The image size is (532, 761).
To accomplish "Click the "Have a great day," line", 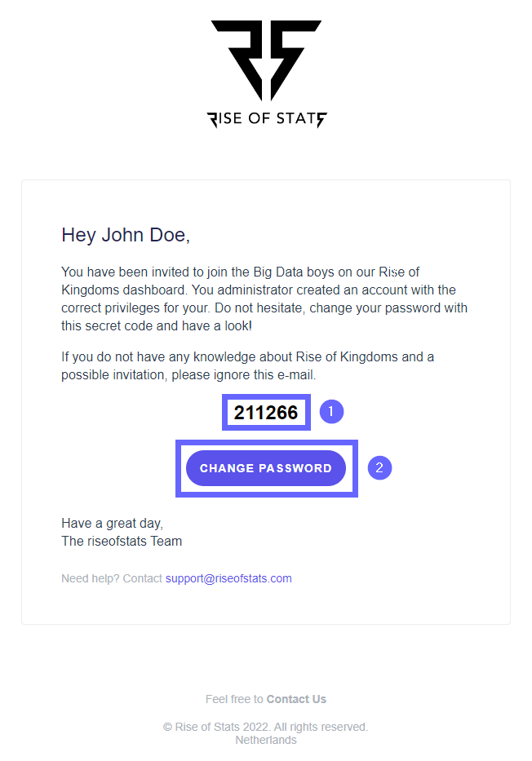I will point(112,524).
